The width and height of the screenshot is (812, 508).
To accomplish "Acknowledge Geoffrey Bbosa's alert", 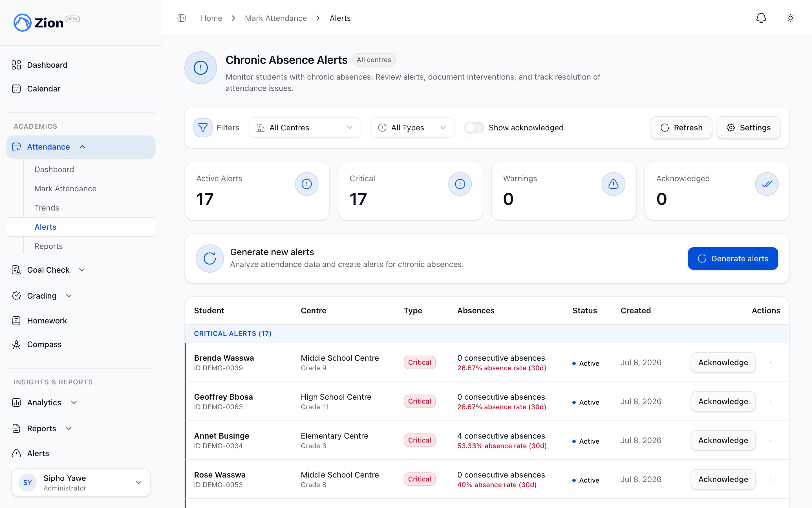I will click(723, 402).
